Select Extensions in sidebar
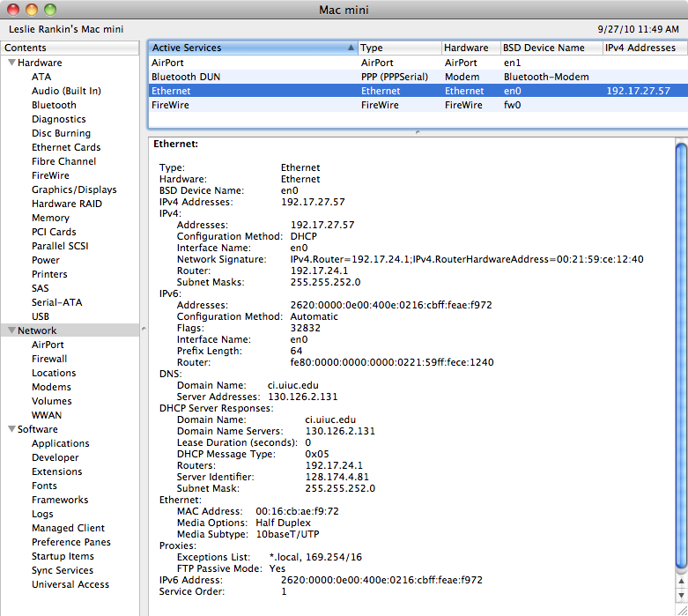The width and height of the screenshot is (688, 616). click(57, 471)
